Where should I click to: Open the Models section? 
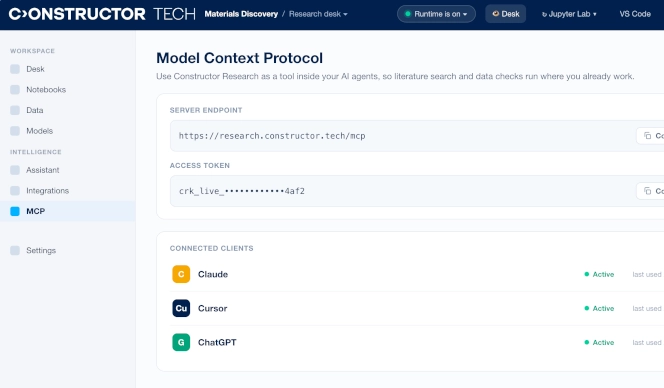[68, 131]
